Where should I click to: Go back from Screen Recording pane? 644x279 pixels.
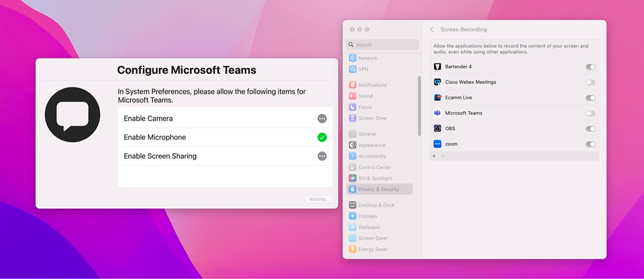pos(432,30)
